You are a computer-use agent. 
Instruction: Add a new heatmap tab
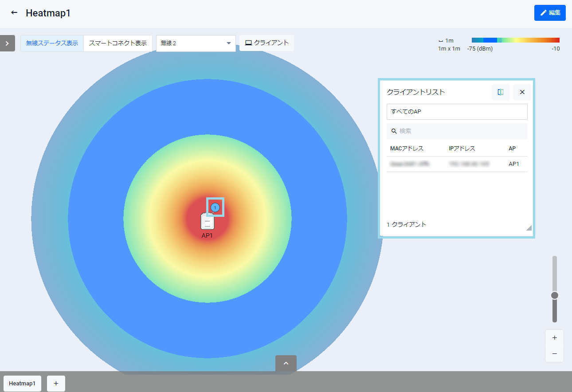(56, 384)
